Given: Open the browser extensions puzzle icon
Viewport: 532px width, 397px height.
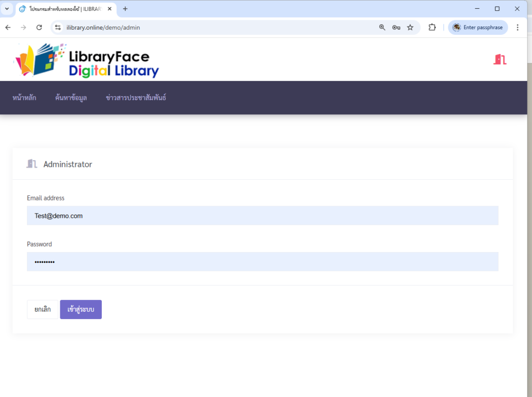Looking at the screenshot, I should tap(432, 28).
